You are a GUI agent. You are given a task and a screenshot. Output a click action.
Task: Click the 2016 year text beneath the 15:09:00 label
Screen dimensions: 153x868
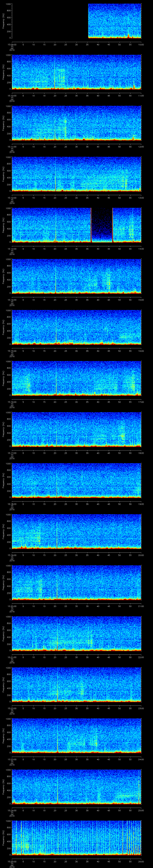click(x=12, y=50)
